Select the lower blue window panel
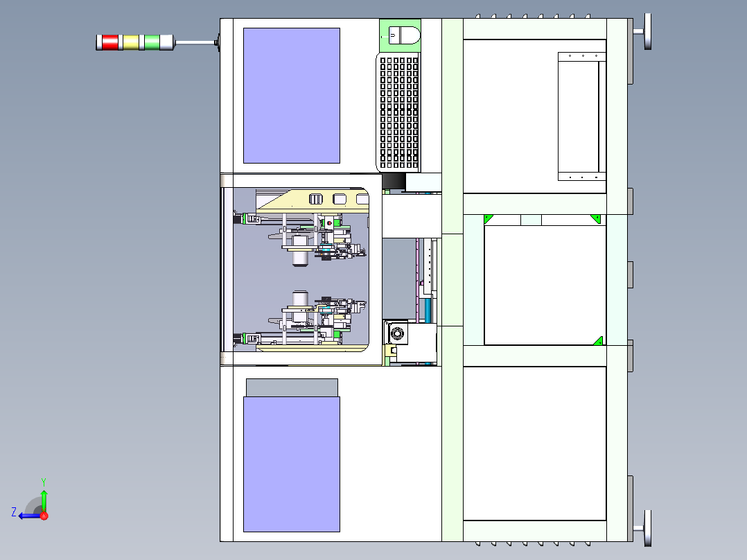 (292, 464)
